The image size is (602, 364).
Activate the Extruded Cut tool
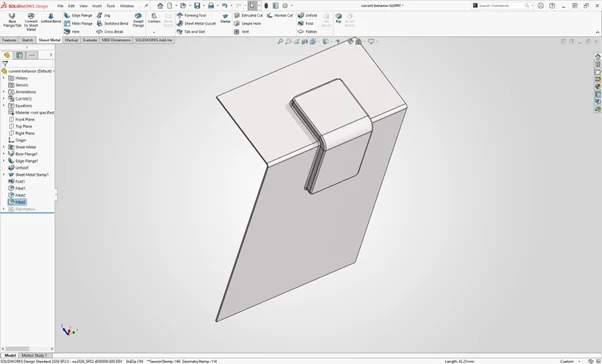point(248,15)
